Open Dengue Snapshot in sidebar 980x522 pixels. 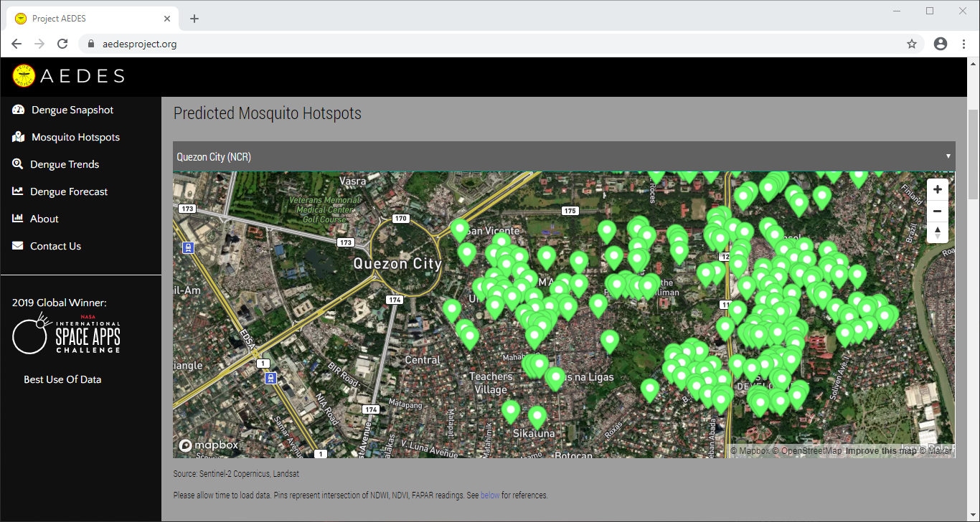pyautogui.click(x=72, y=110)
